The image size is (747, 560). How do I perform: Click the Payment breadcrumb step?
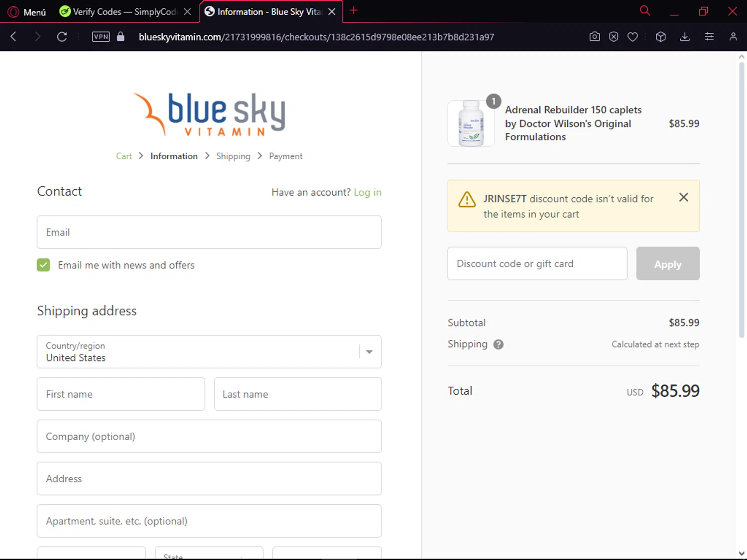click(x=286, y=156)
